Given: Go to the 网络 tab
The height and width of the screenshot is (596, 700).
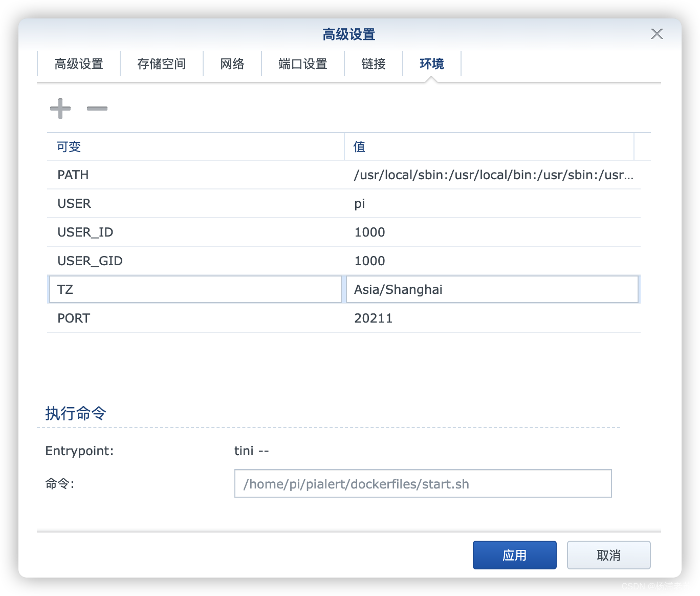Looking at the screenshot, I should tap(232, 63).
